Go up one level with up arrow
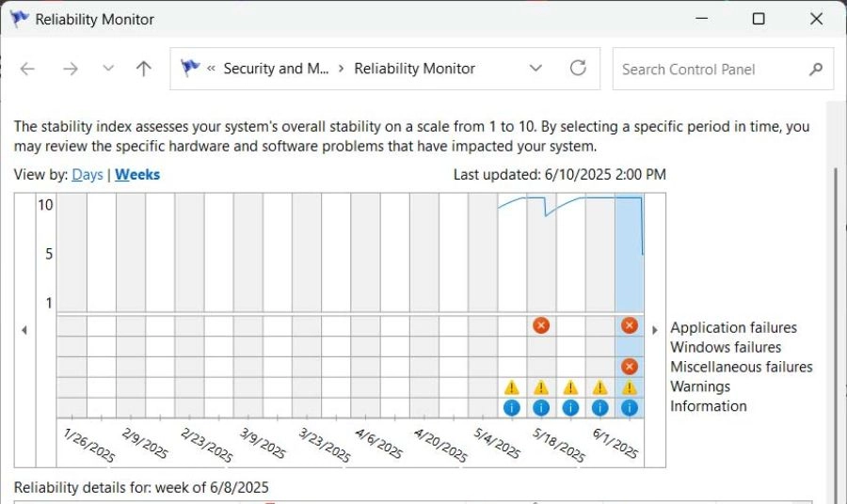 pos(144,69)
